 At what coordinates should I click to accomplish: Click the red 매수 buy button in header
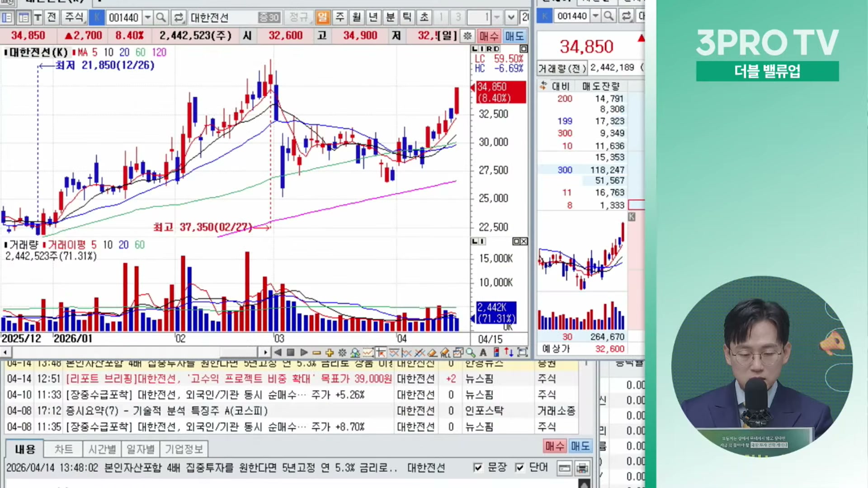(489, 36)
